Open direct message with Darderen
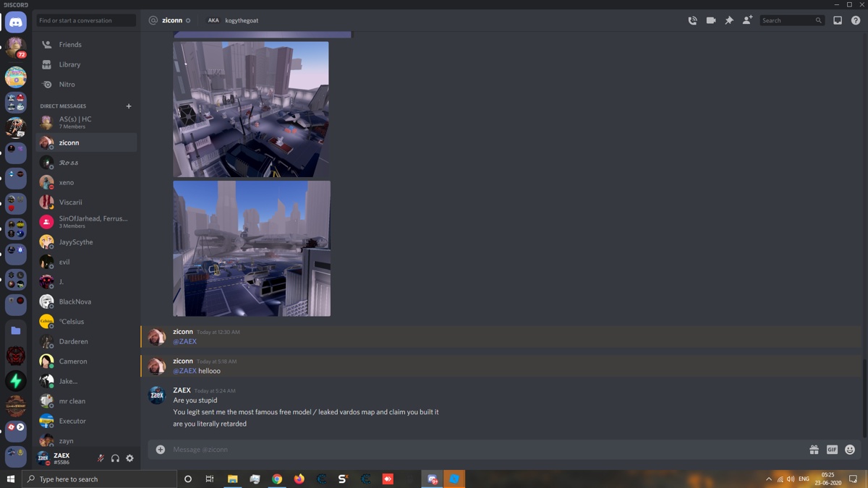 pos(86,341)
